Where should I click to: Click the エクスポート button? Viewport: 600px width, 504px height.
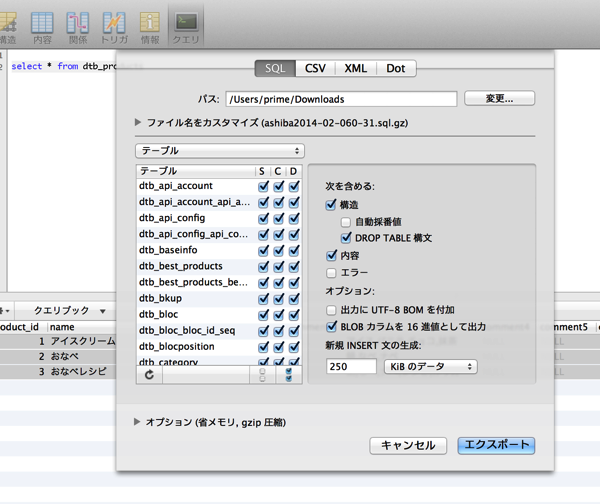(x=495, y=445)
